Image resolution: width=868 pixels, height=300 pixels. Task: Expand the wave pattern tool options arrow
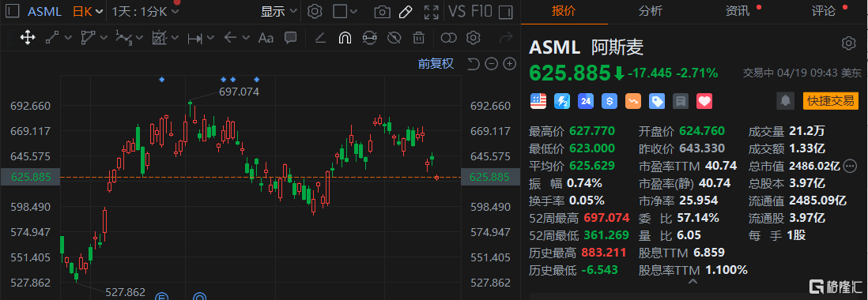click(139, 38)
